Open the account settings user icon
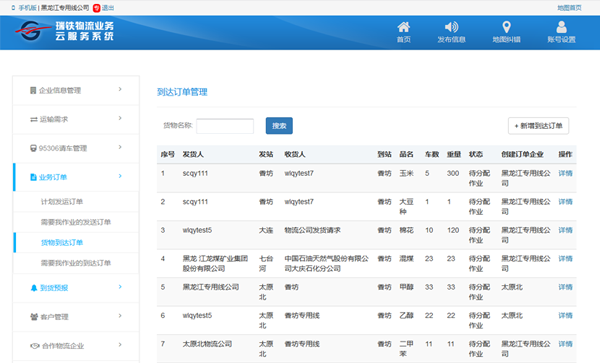This screenshot has width=600, height=363. tap(561, 27)
